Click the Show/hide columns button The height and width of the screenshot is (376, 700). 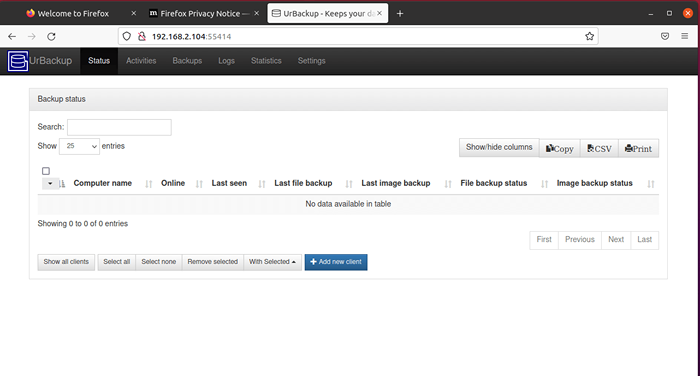coord(499,147)
